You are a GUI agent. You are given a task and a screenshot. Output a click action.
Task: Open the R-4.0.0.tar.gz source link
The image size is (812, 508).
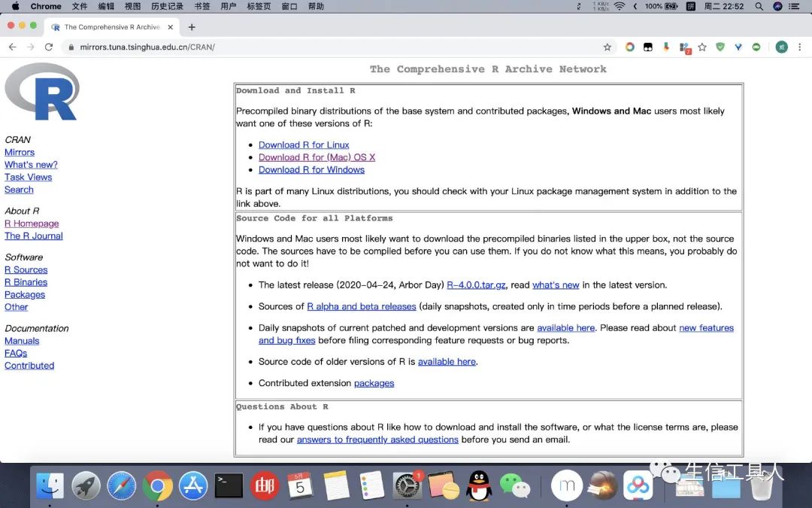(476, 285)
